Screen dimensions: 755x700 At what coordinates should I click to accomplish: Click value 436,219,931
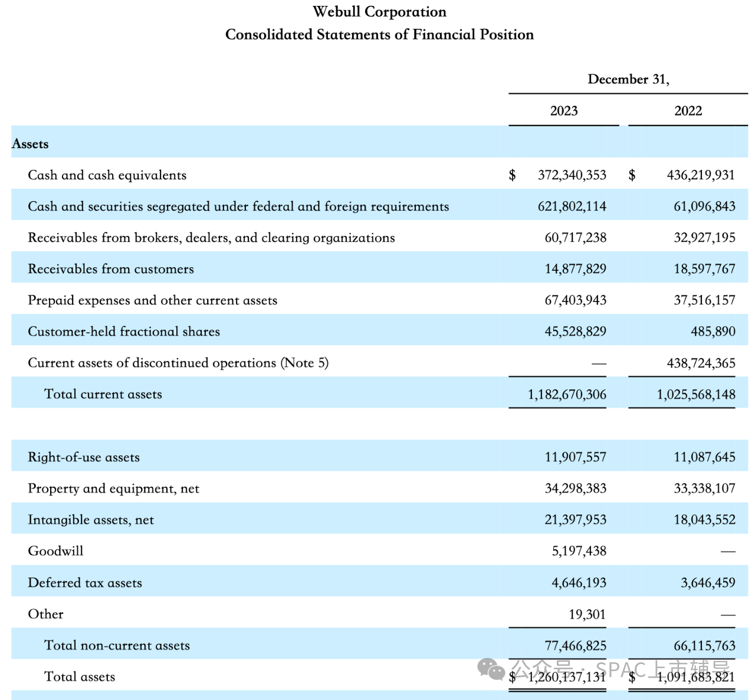click(701, 175)
